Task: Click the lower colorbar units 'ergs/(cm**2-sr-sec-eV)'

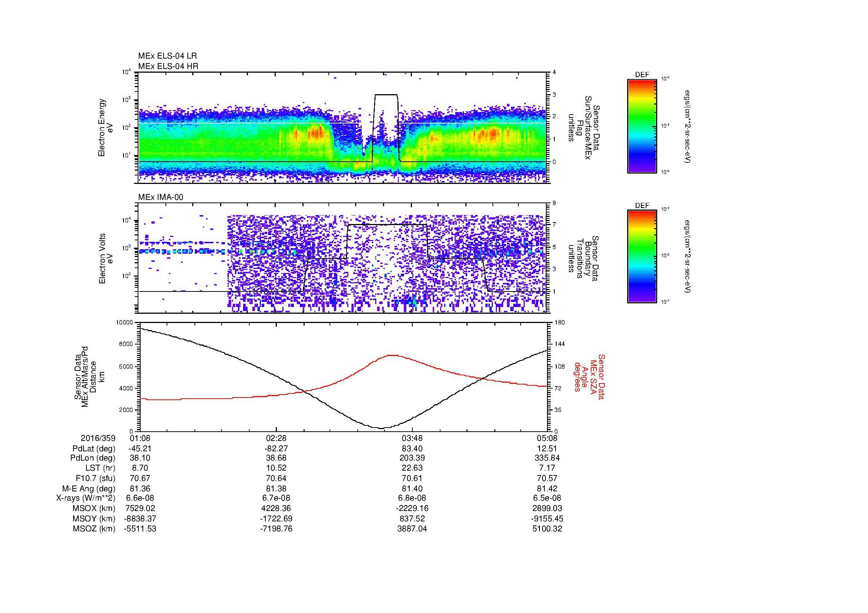Action: pyautogui.click(x=688, y=257)
